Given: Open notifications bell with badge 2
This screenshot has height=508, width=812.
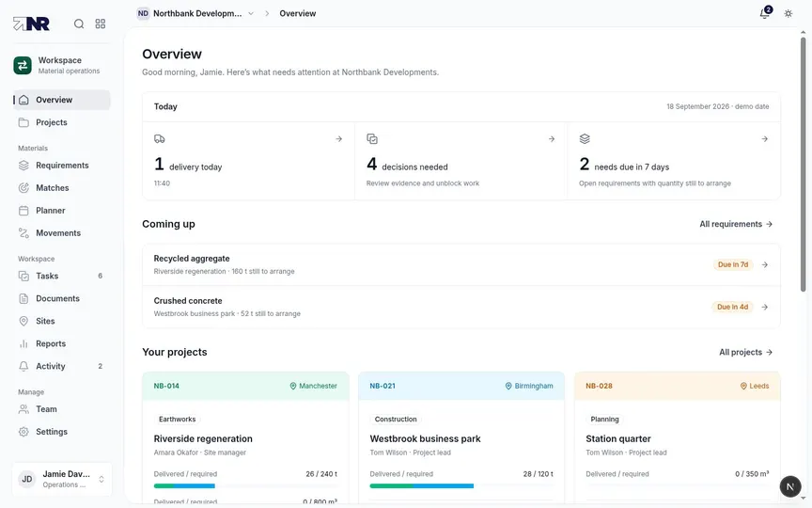Looking at the screenshot, I should tap(765, 13).
